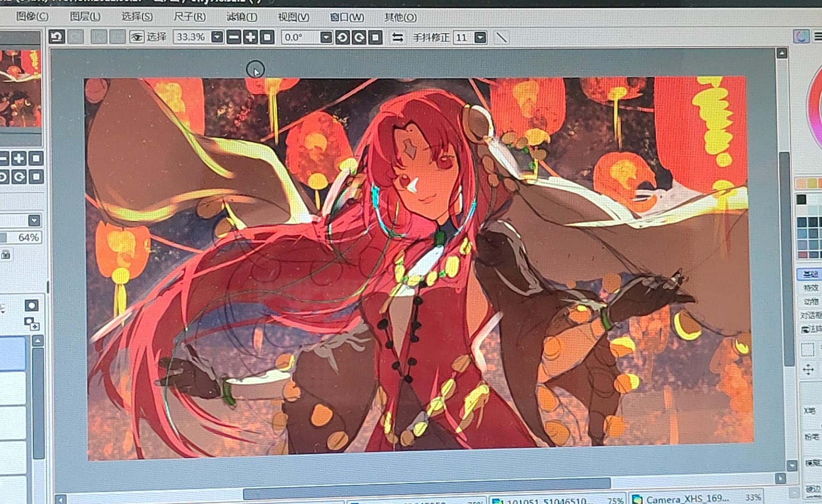Click the rotation angle field 0.0°
The height and width of the screenshot is (504, 822).
pos(300,37)
